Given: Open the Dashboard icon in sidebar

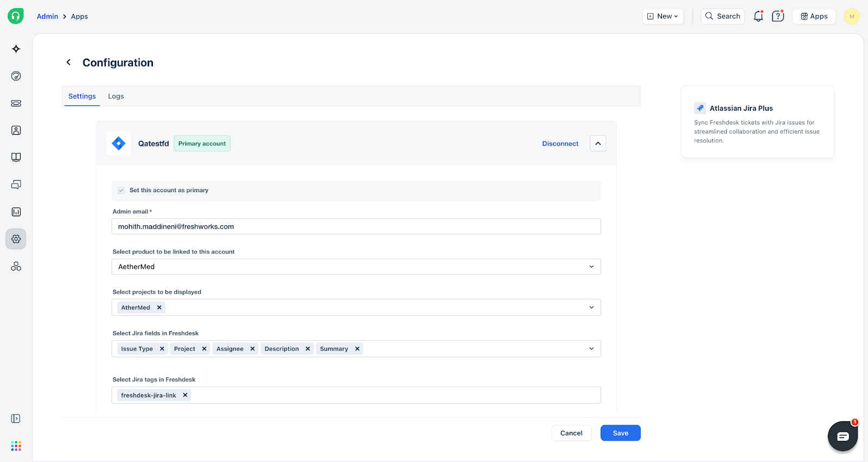Looking at the screenshot, I should point(16,76).
